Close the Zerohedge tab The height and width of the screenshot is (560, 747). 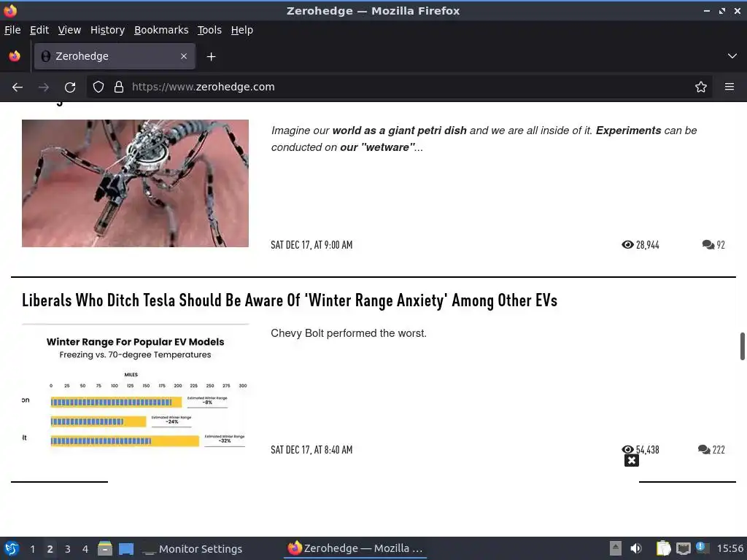(x=184, y=56)
